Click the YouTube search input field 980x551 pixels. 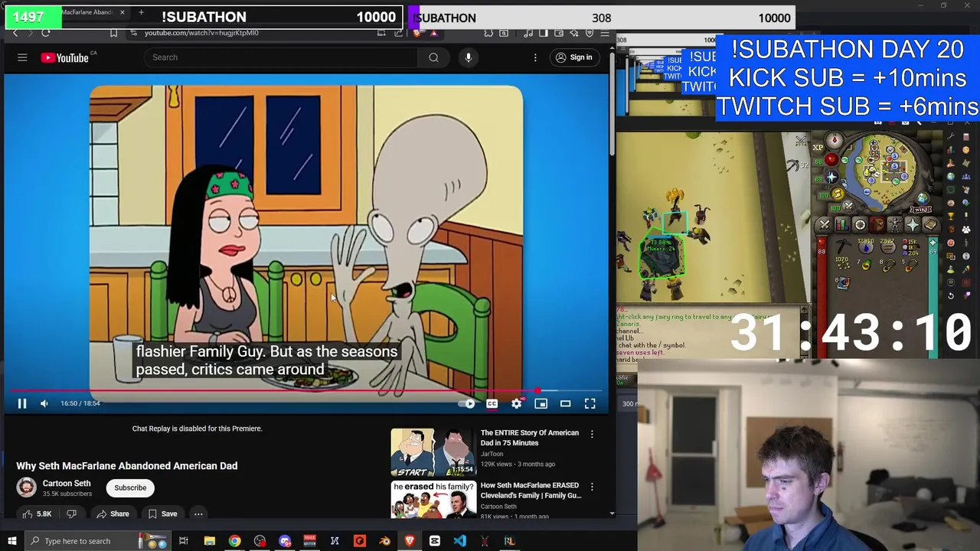point(281,57)
